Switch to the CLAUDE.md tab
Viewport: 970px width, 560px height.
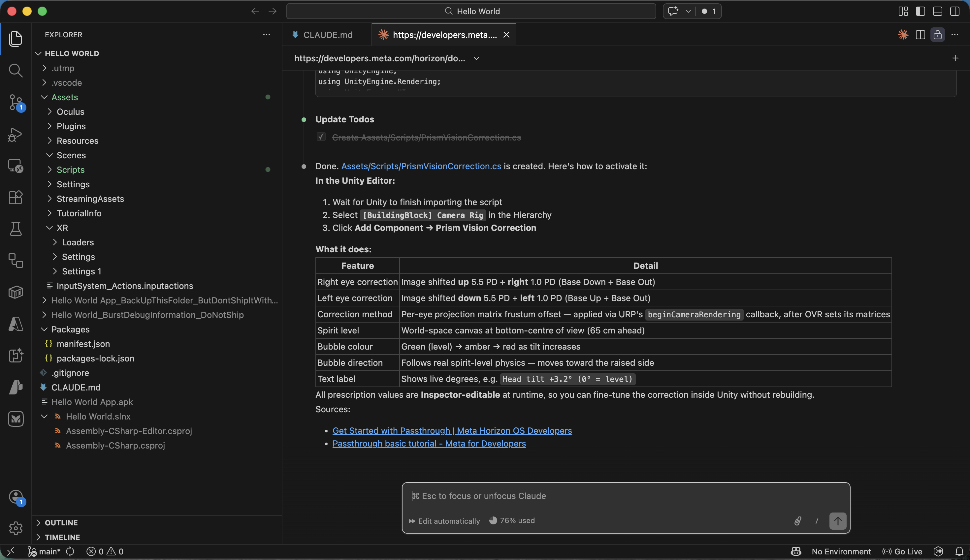(x=327, y=35)
